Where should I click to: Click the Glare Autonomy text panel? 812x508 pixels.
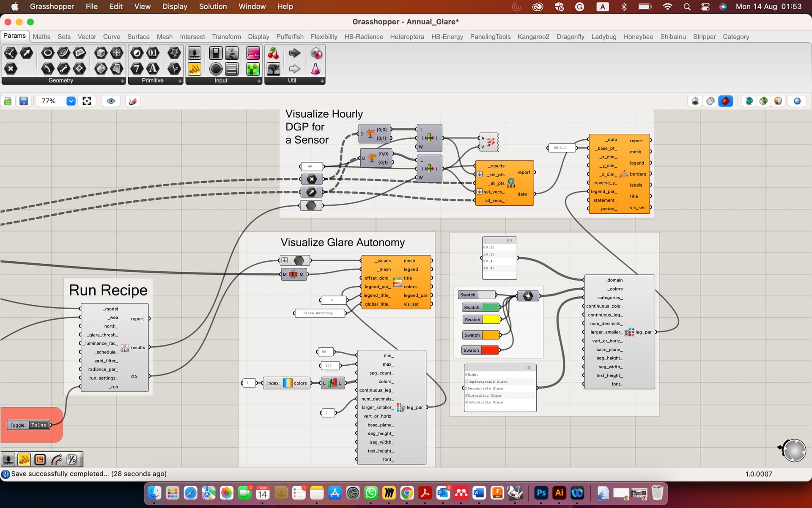(318, 313)
